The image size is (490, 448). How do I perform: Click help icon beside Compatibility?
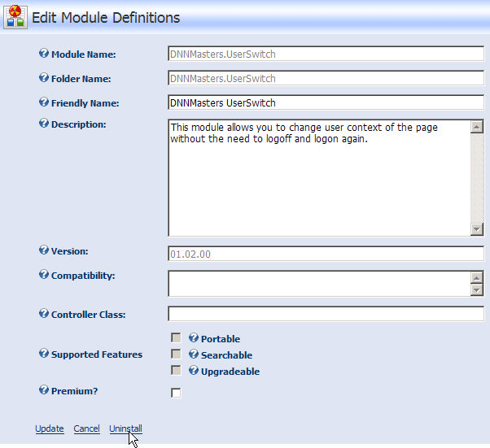tap(44, 275)
